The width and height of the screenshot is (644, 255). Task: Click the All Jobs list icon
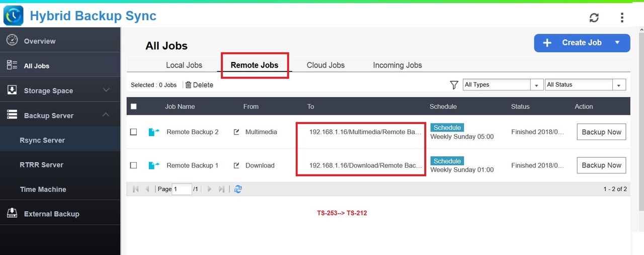12,66
